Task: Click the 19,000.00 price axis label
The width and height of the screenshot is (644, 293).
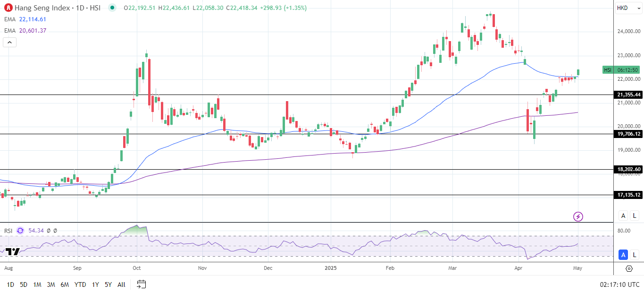Action: 629,150
